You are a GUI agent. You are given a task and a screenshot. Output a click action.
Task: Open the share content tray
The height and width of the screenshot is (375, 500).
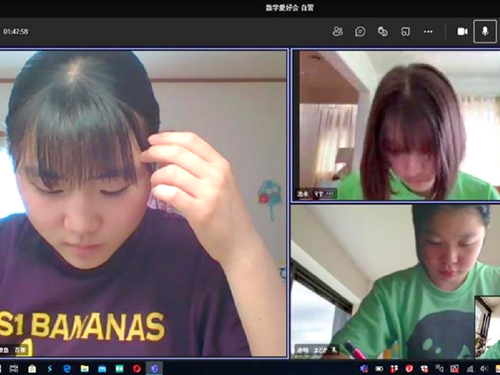point(405,32)
